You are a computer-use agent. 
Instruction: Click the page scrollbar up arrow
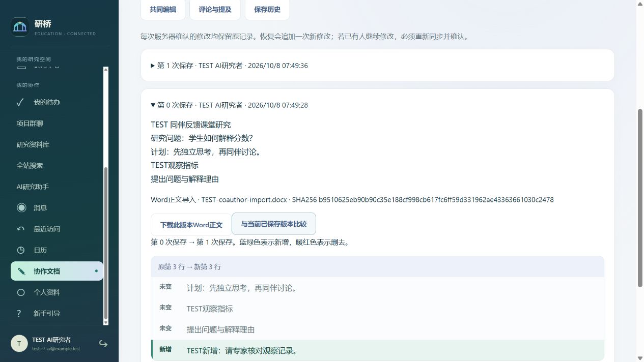click(640, 4)
